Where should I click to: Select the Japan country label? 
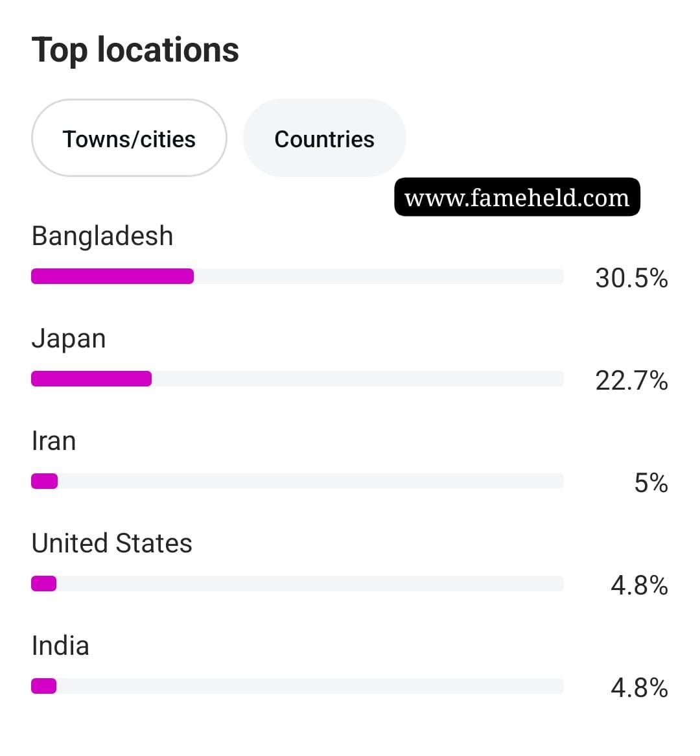pos(69,338)
